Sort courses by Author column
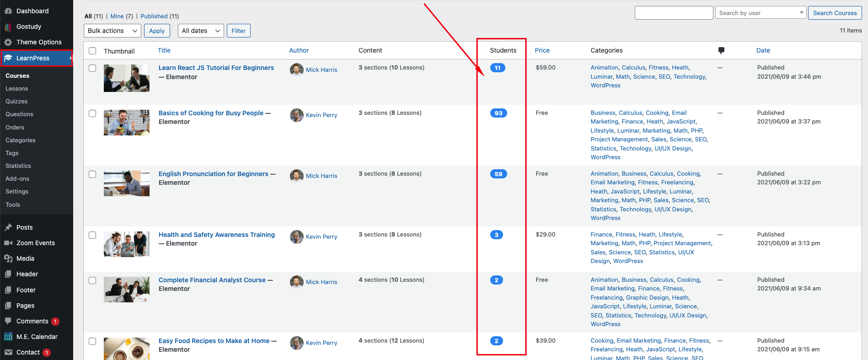868x360 pixels. click(x=299, y=50)
